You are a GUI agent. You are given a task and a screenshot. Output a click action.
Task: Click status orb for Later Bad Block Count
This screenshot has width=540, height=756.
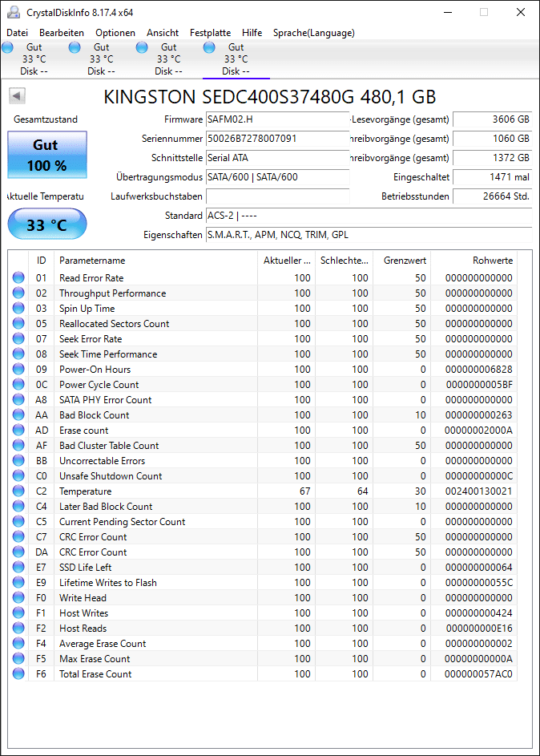tap(18, 506)
